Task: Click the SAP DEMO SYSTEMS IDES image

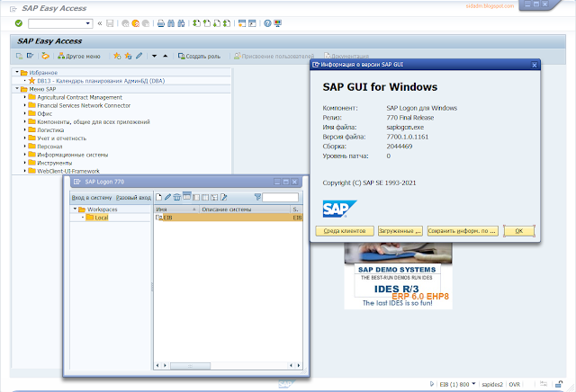Action: coord(398,276)
